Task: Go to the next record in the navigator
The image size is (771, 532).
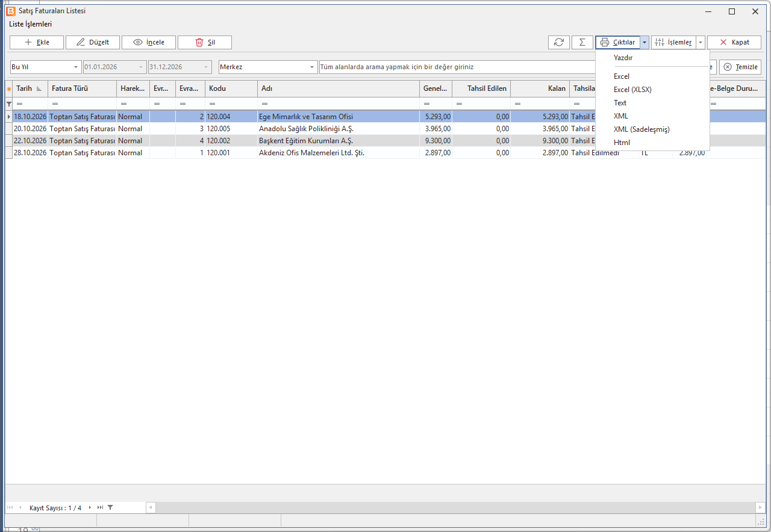Action: [x=90, y=507]
